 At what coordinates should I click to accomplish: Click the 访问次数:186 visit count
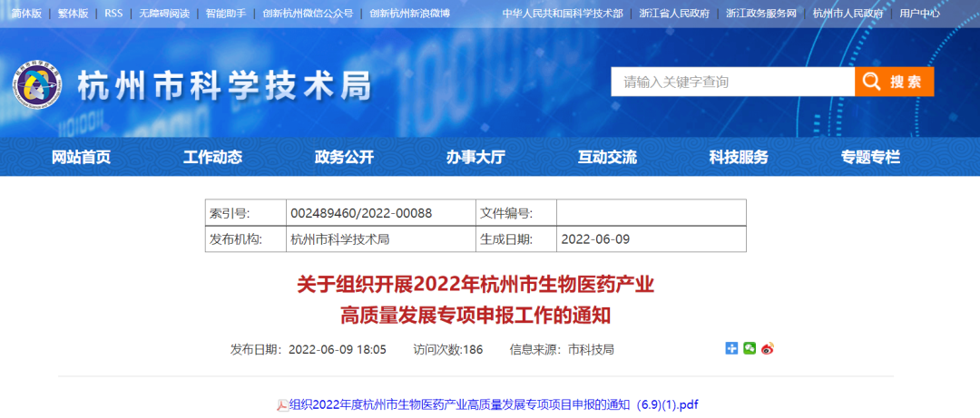tap(447, 349)
